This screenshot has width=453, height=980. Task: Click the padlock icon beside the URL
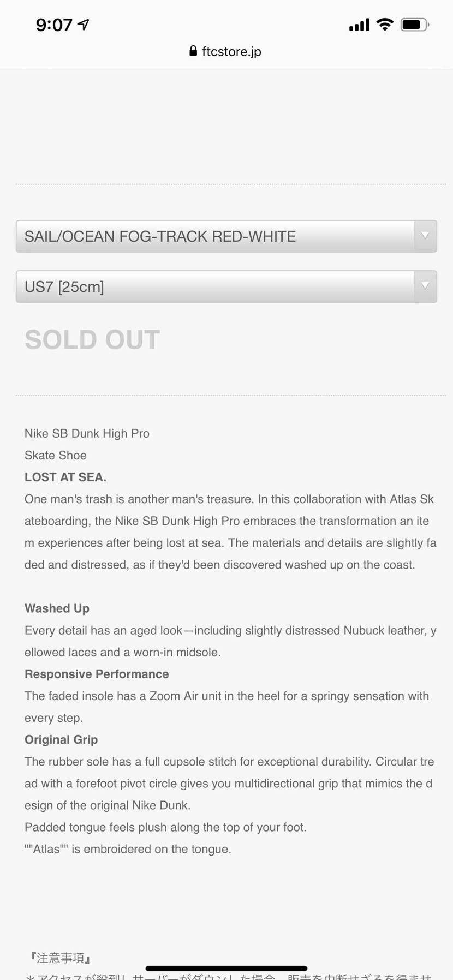point(193,51)
